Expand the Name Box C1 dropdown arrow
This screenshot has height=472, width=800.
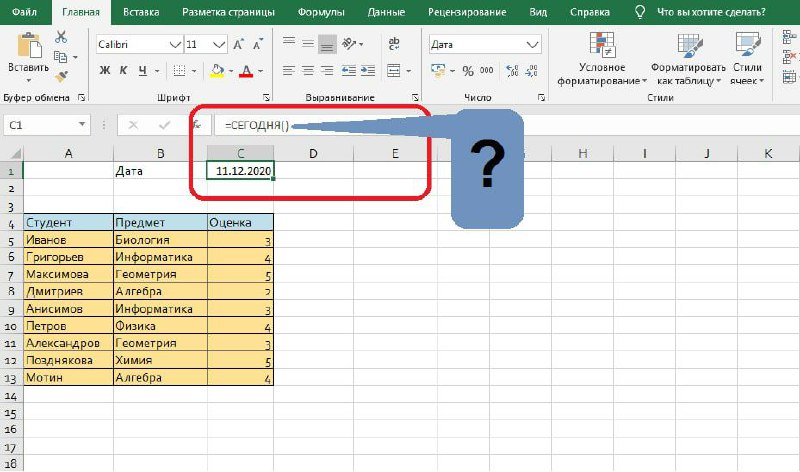(82, 125)
